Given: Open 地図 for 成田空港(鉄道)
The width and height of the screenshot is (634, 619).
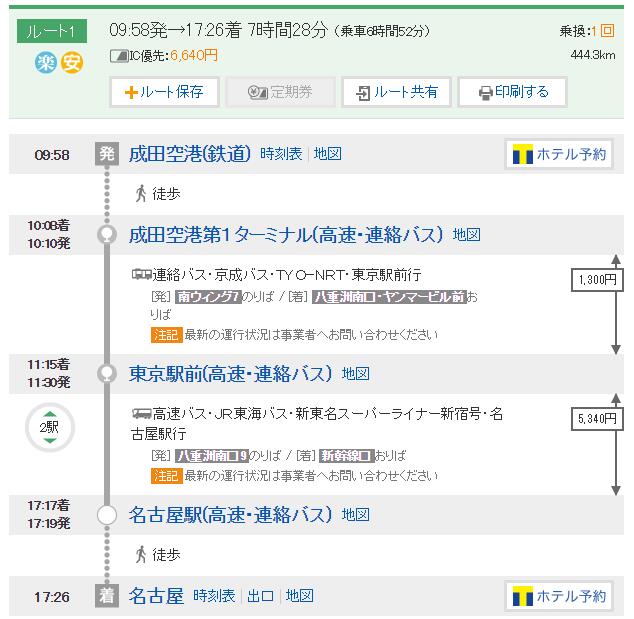Looking at the screenshot, I should [x=328, y=154].
